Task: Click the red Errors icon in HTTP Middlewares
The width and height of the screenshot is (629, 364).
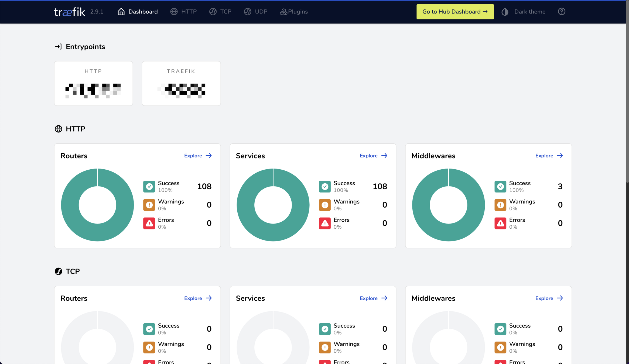Action: coord(500,223)
